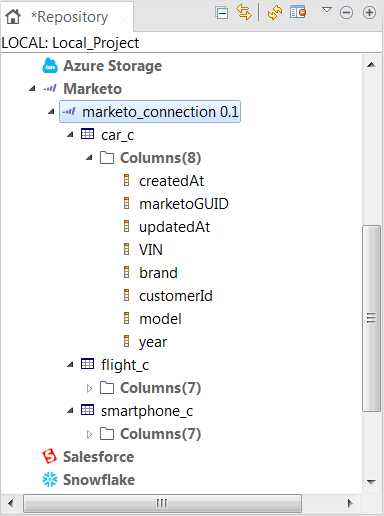
Task: Select the smartphone_c table
Action: pyautogui.click(x=147, y=411)
